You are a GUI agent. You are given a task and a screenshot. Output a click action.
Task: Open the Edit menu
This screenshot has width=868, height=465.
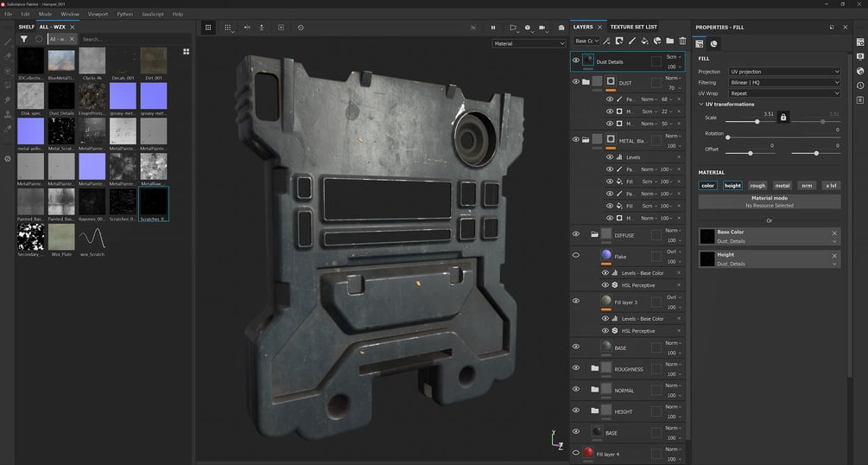25,14
